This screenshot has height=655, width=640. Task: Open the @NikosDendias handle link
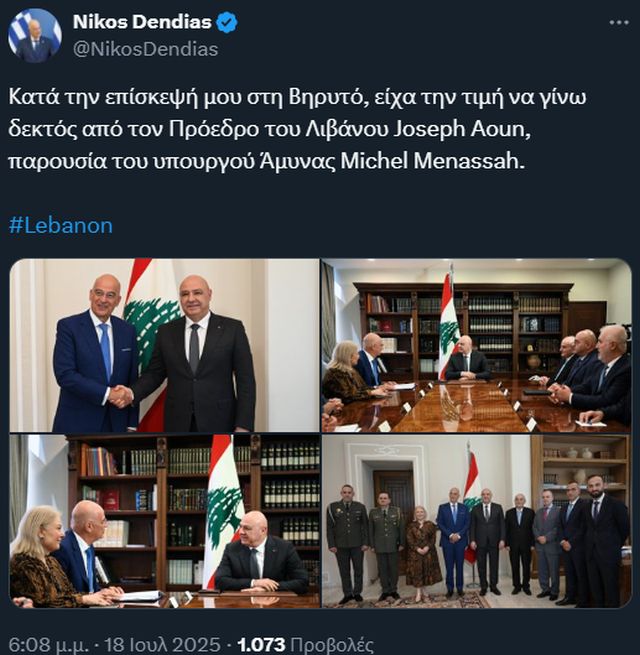[x=145, y=49]
